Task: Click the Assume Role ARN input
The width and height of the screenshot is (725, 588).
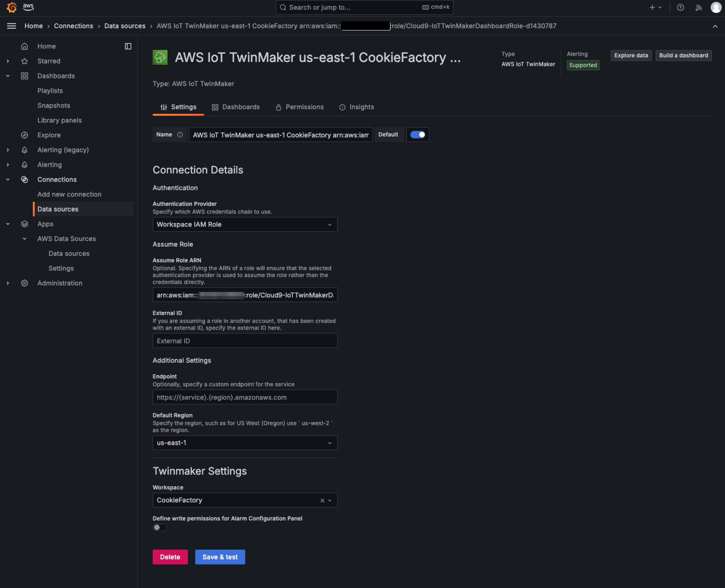Action: 245,295
